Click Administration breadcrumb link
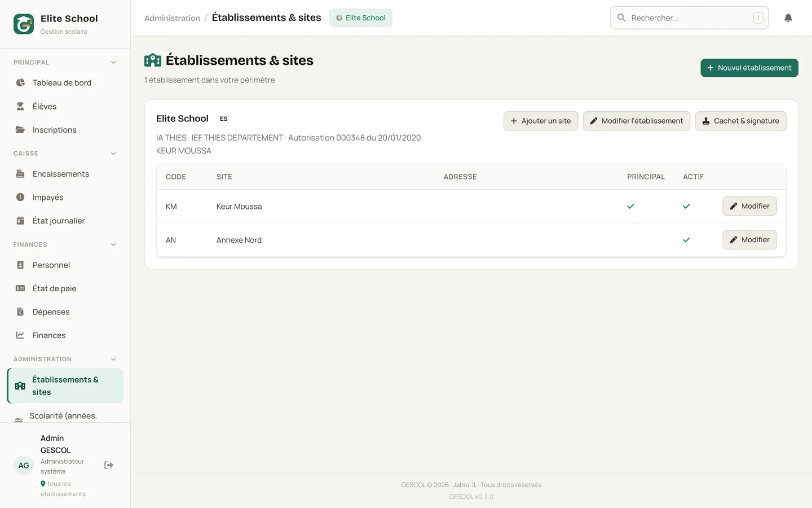Screen dimensions: 812x508 (x=172, y=18)
